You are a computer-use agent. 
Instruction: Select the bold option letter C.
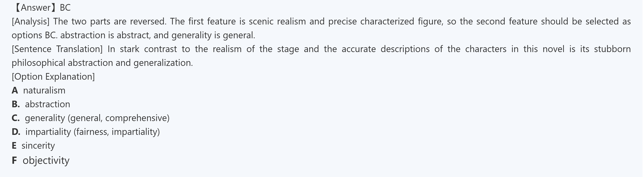click(15, 118)
